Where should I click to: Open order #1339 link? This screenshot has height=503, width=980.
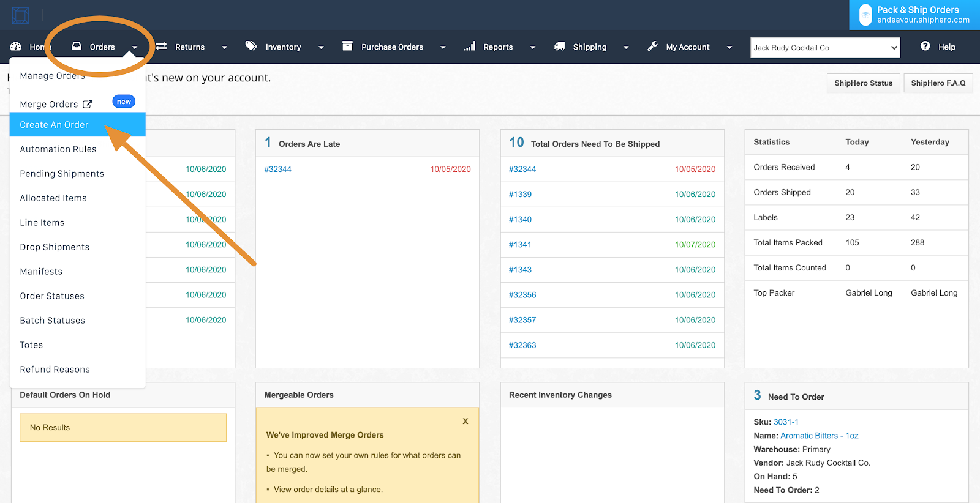520,195
